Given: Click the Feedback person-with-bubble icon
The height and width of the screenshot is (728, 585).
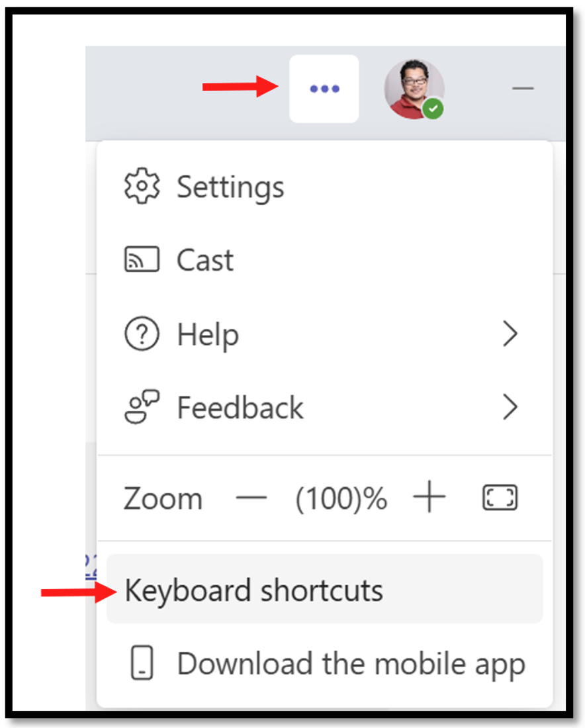Looking at the screenshot, I should [142, 406].
